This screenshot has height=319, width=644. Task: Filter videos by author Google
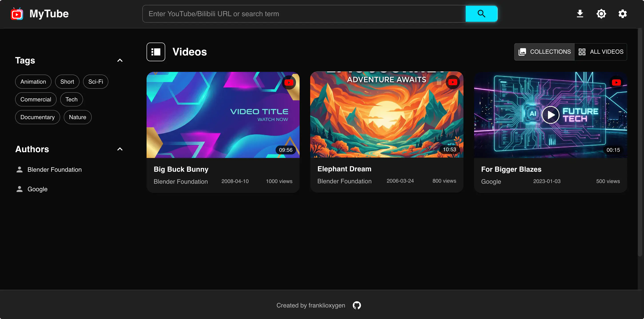coord(37,189)
